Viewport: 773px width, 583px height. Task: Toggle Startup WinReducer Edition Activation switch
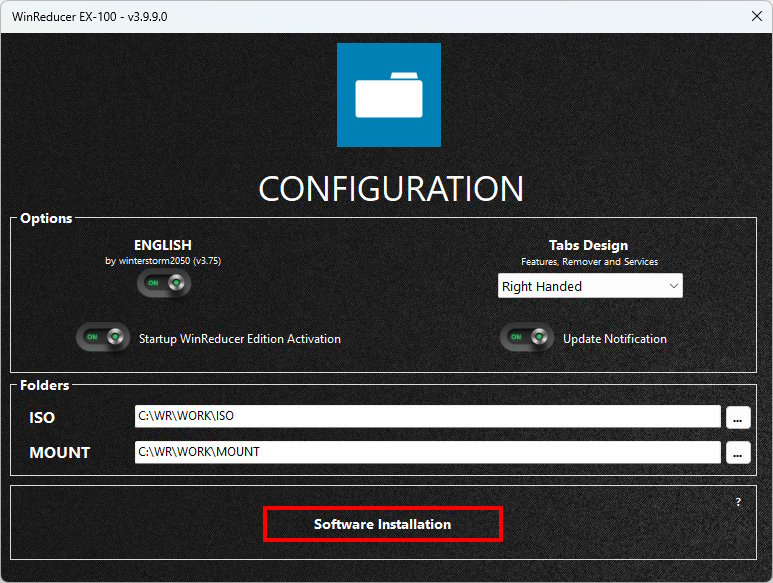click(x=103, y=337)
